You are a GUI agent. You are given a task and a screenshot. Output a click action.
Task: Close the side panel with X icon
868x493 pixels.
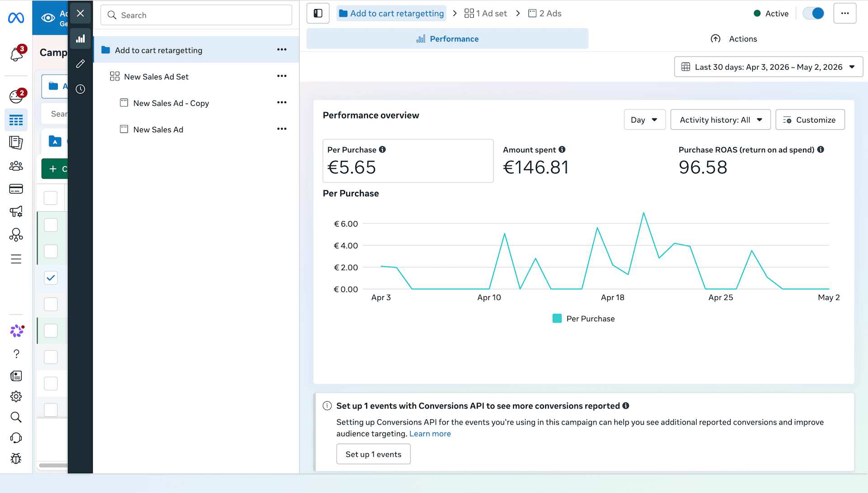coord(80,13)
